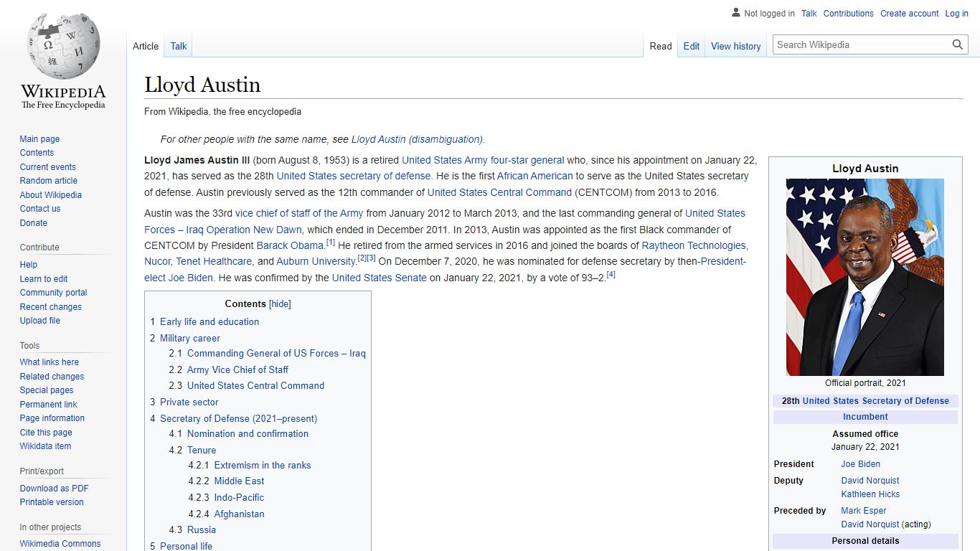Open Barack Obama link
The image size is (980, 551).
click(291, 245)
